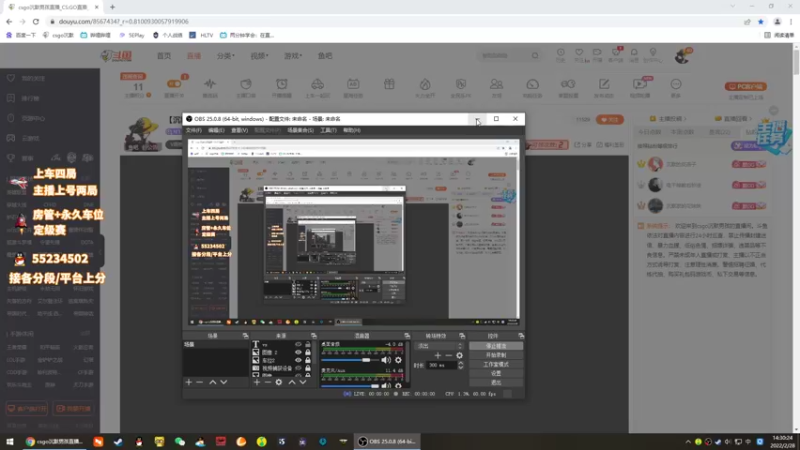
Task: Pop out the Scenes (场景) dock panel
Action: (245, 336)
